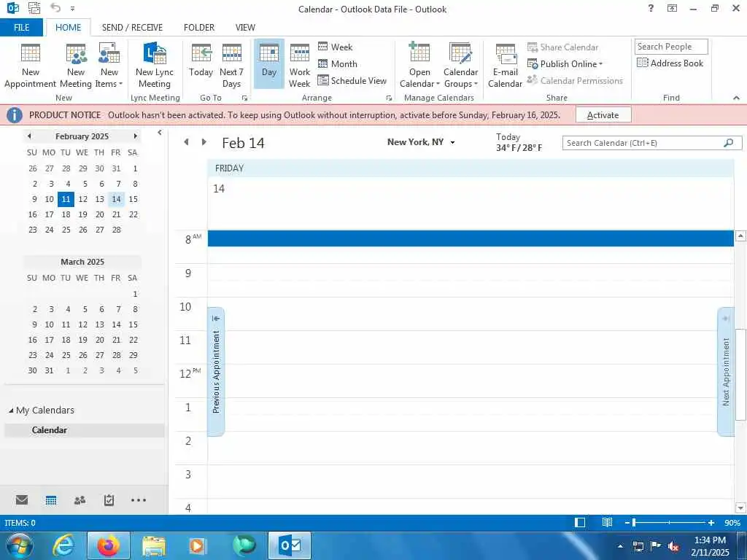Viewport: 747px width, 560px height.
Task: Select the Day view button
Action: [269, 63]
